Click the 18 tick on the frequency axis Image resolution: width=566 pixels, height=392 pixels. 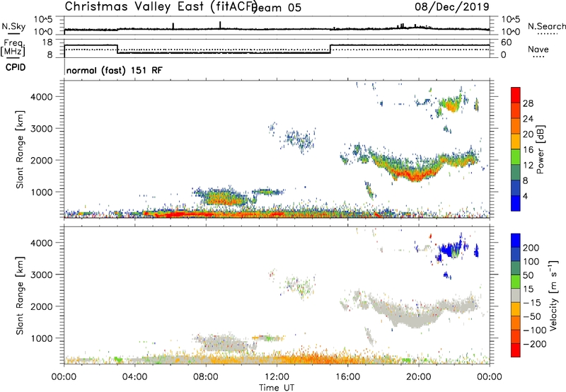(x=48, y=42)
